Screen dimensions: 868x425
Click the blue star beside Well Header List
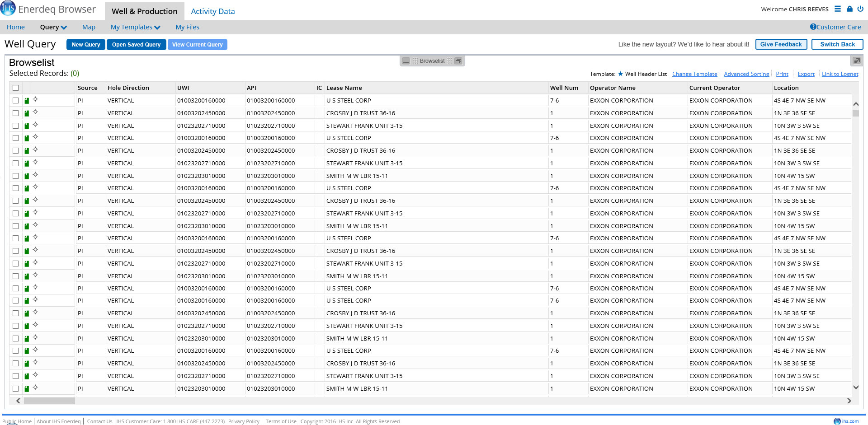[x=620, y=74]
